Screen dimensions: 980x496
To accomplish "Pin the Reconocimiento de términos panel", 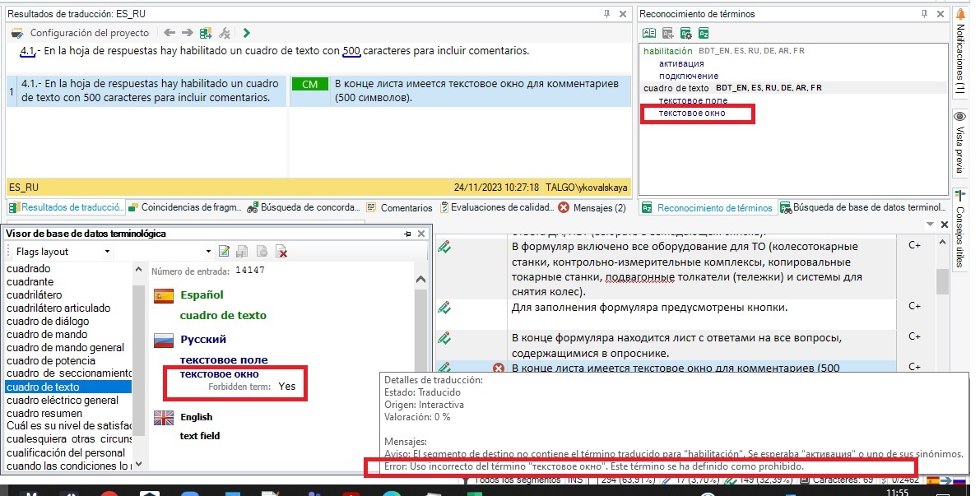I will tap(924, 14).
